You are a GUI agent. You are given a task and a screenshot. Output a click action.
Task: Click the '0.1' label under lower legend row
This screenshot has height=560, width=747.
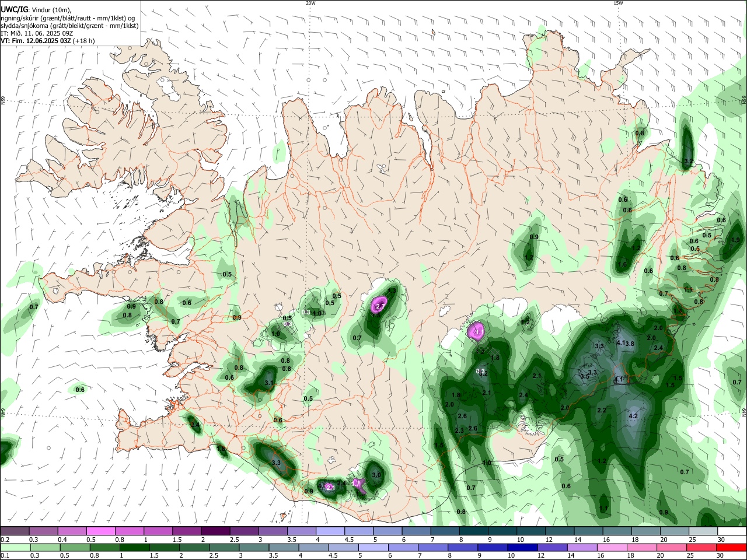(5, 556)
